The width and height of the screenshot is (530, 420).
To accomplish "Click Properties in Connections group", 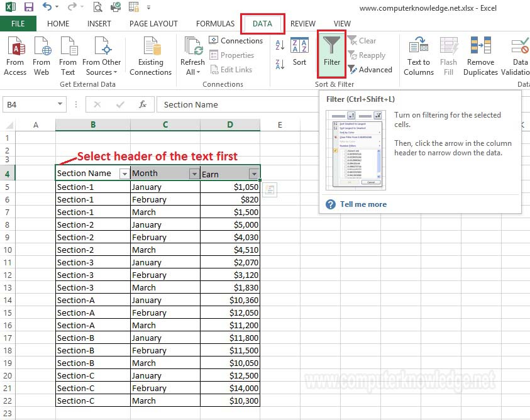I will (231, 55).
